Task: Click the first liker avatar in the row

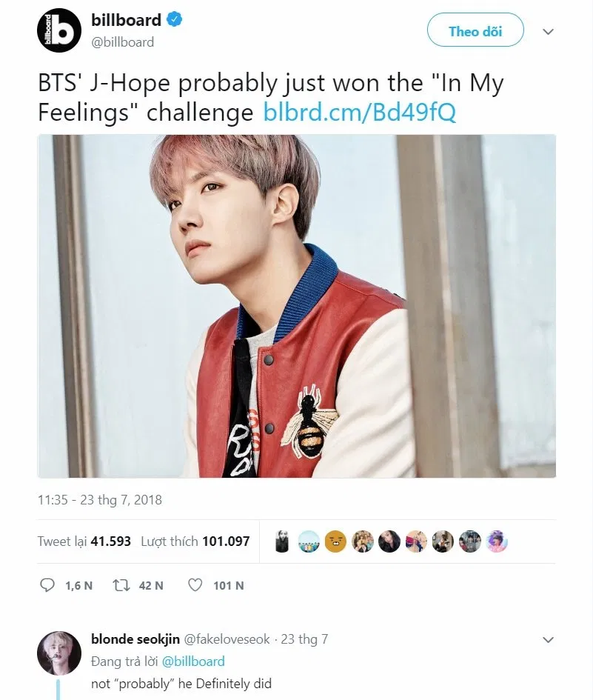Action: pyautogui.click(x=282, y=541)
